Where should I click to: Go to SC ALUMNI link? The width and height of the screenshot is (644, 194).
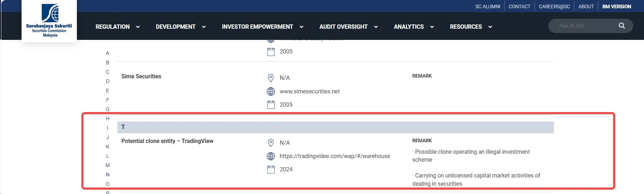(x=488, y=6)
